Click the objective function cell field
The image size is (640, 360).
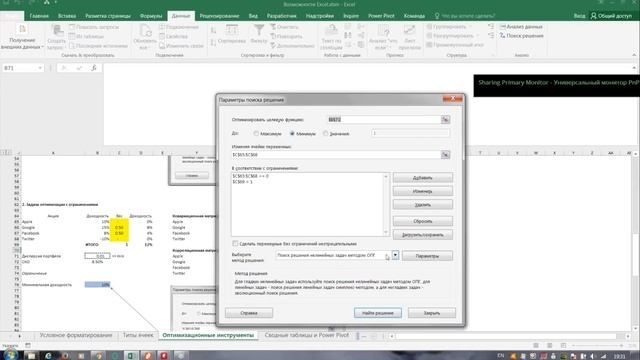pyautogui.click(x=384, y=120)
